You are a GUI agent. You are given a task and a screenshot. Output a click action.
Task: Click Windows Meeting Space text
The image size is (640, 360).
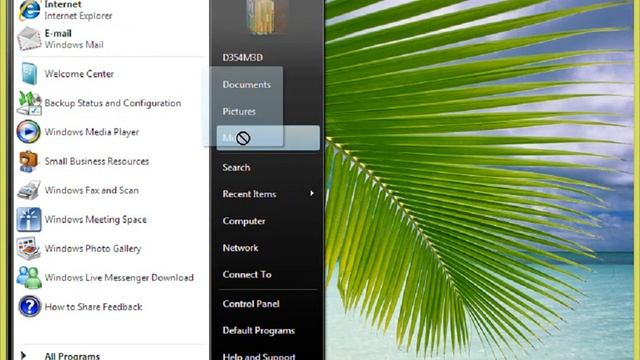96,220
